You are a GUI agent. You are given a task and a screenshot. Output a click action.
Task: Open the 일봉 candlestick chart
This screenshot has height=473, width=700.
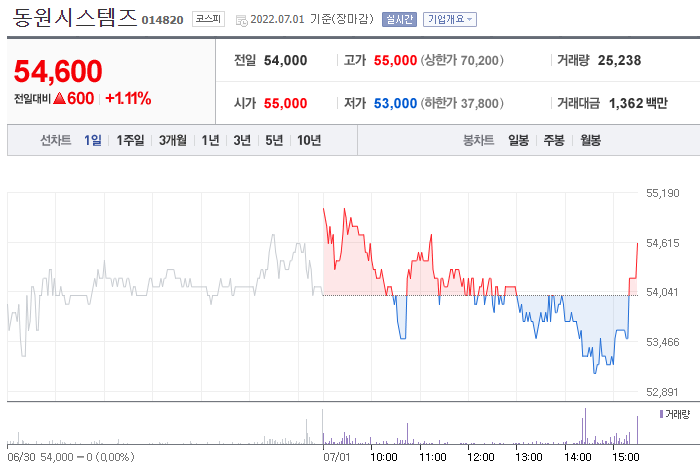click(x=518, y=140)
